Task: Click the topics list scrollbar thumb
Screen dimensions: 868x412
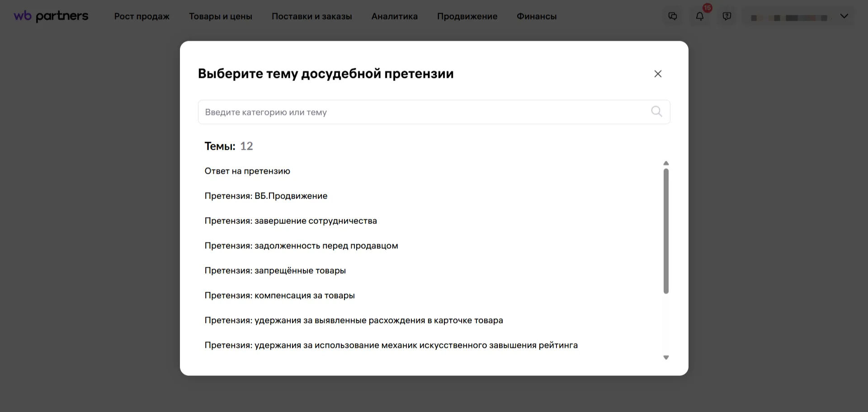Action: click(x=666, y=231)
